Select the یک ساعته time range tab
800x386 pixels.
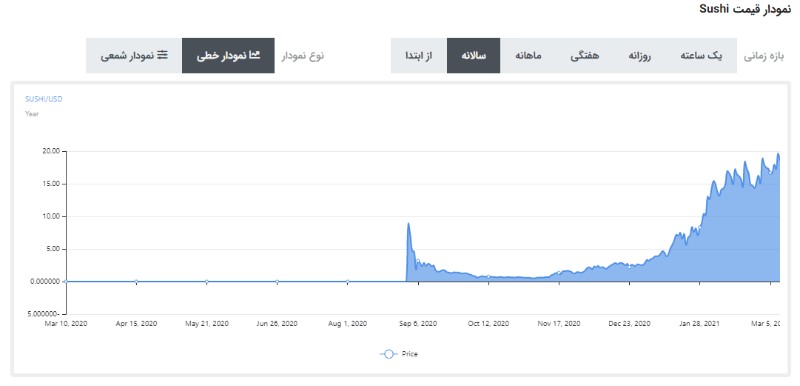click(701, 56)
